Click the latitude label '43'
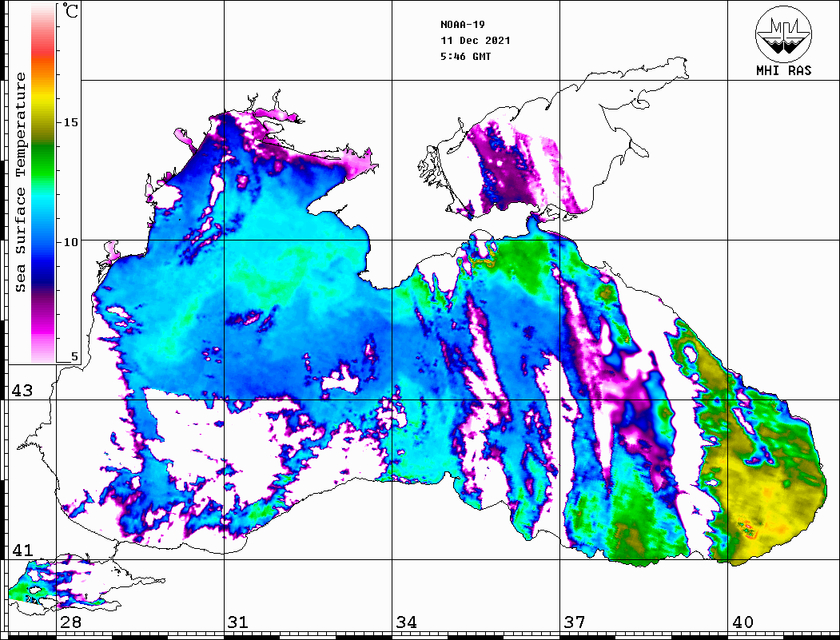 click(22, 391)
